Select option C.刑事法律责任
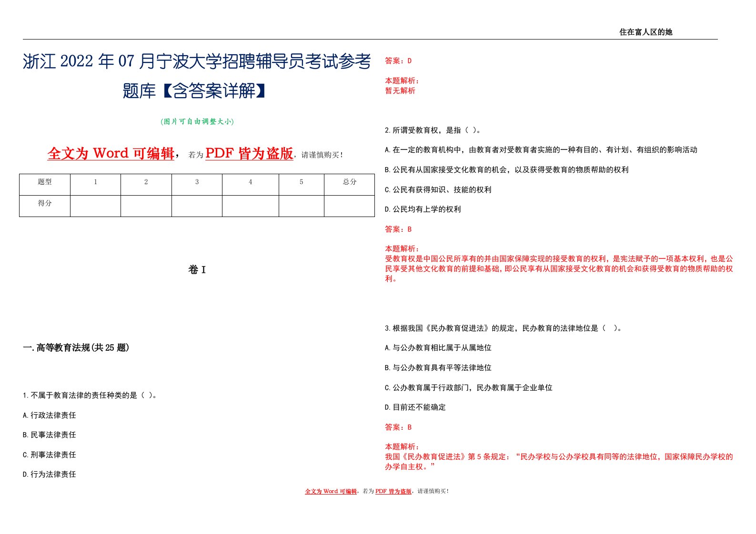 click(x=50, y=455)
